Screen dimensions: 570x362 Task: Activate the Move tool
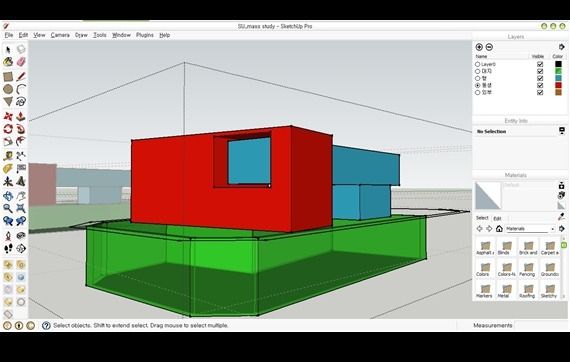tap(8, 117)
